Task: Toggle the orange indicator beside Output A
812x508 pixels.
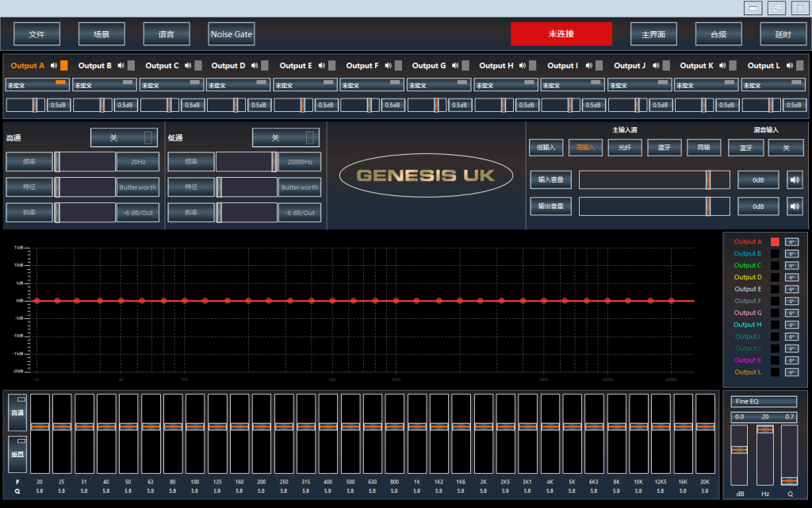Action: pyautogui.click(x=63, y=65)
